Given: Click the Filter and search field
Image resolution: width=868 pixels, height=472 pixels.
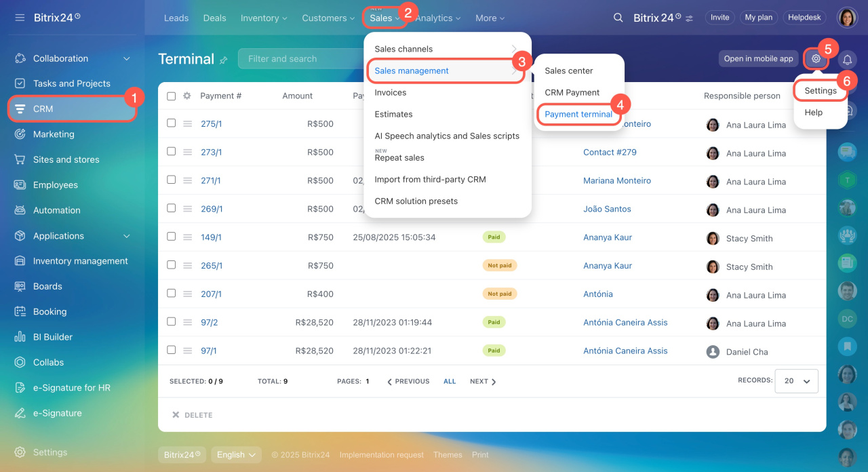Looking at the screenshot, I should 298,59.
